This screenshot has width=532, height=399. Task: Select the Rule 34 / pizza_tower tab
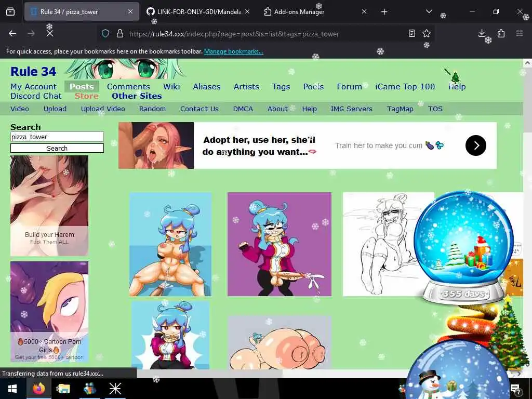coord(82,11)
